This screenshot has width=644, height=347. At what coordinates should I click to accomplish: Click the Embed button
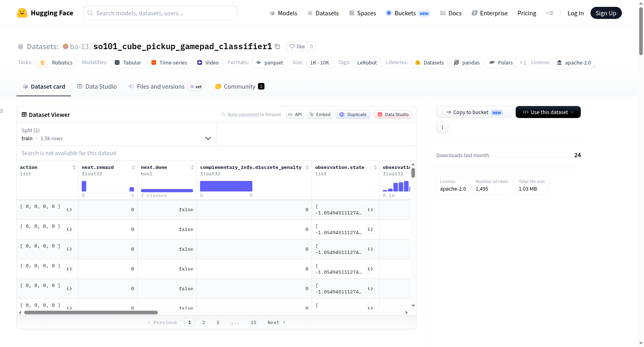[x=320, y=114]
